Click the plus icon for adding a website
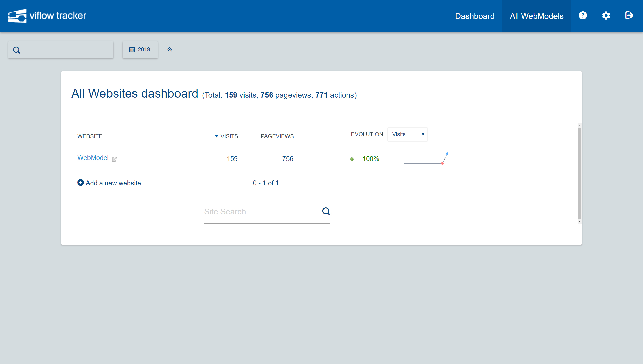The width and height of the screenshot is (643, 364). (x=80, y=183)
